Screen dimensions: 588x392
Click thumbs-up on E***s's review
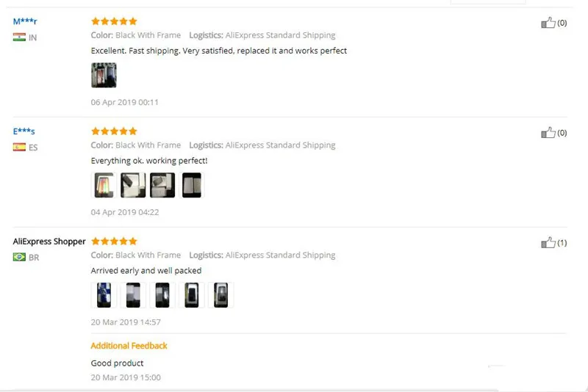pos(548,133)
